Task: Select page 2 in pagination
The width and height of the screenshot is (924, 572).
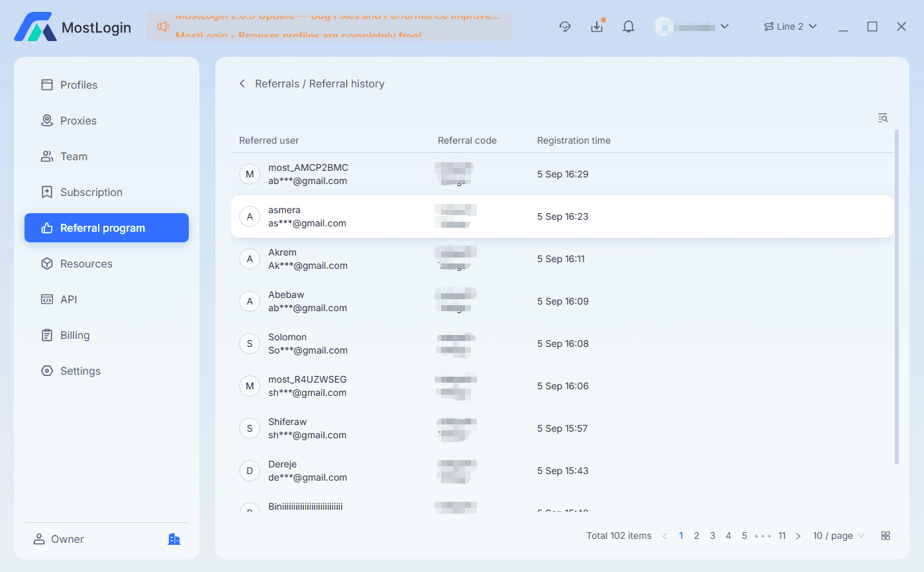Action: click(x=697, y=536)
